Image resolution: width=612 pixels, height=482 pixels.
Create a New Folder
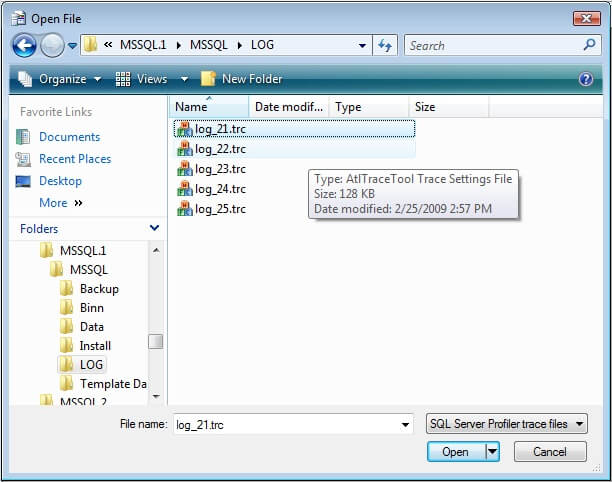click(242, 79)
